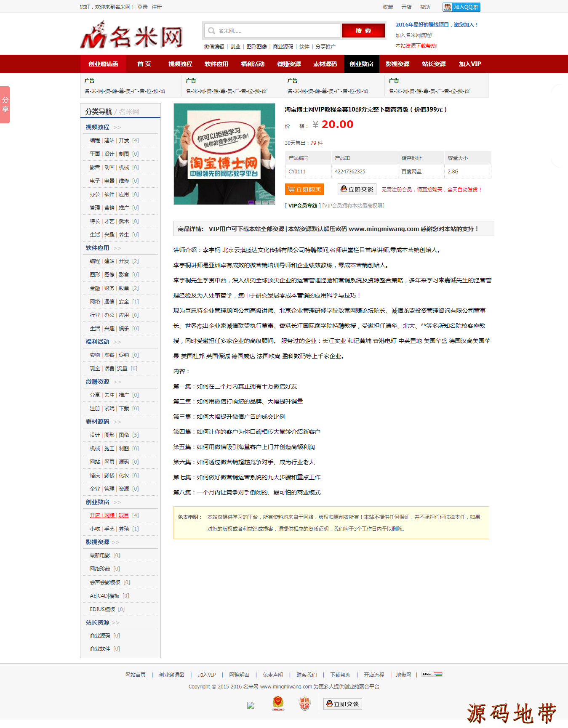Select 网络|通信|安全 [1] subcategory
This screenshot has height=728, width=568.
tap(114, 302)
